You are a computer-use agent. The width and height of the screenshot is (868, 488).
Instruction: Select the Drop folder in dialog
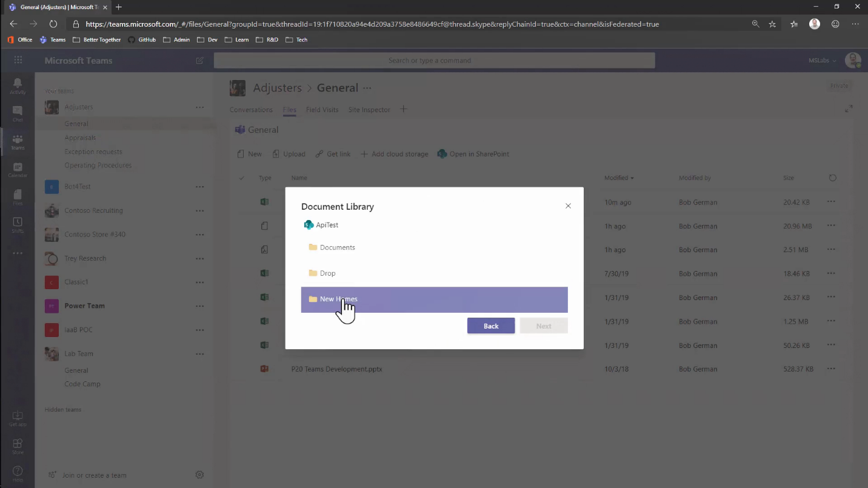434,273
